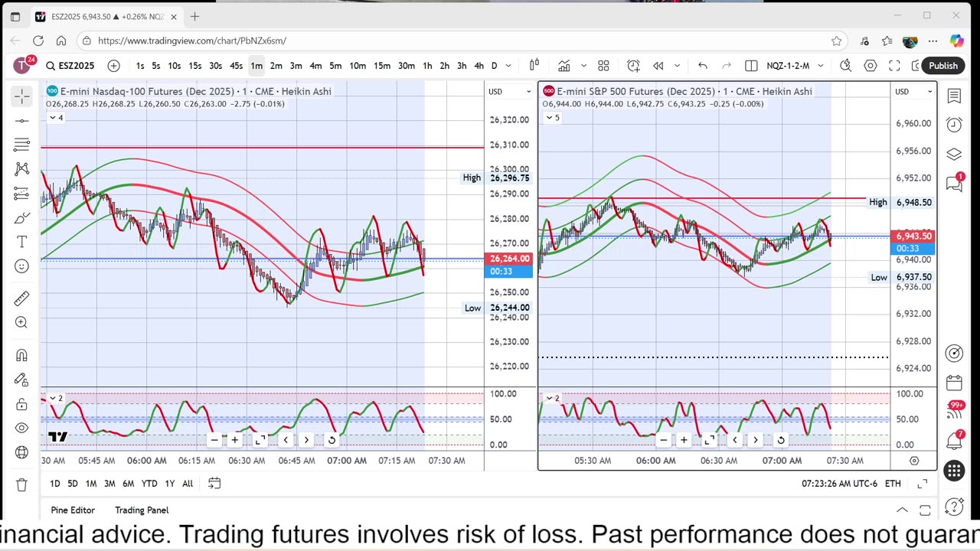Open the watchlist panel icon
The image size is (980, 551).
[954, 96]
